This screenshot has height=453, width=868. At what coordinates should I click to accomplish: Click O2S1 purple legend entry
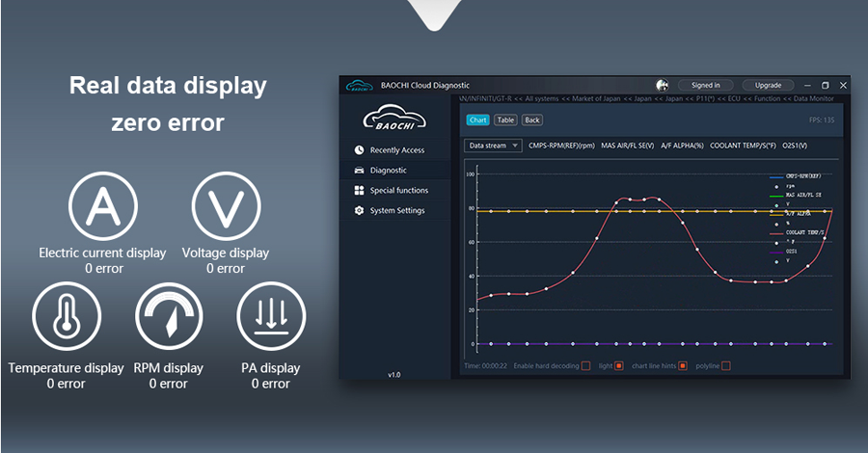[783, 253]
